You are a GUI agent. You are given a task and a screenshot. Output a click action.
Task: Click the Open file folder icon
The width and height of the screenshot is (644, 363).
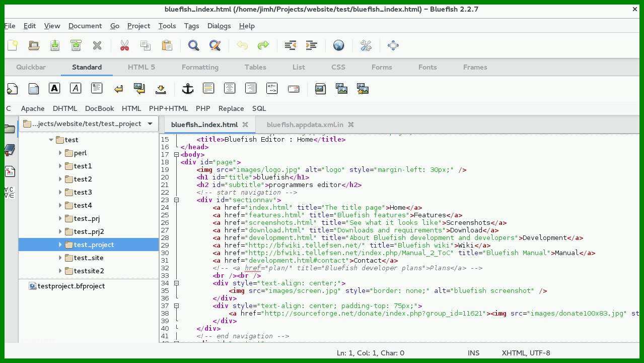[x=34, y=45]
